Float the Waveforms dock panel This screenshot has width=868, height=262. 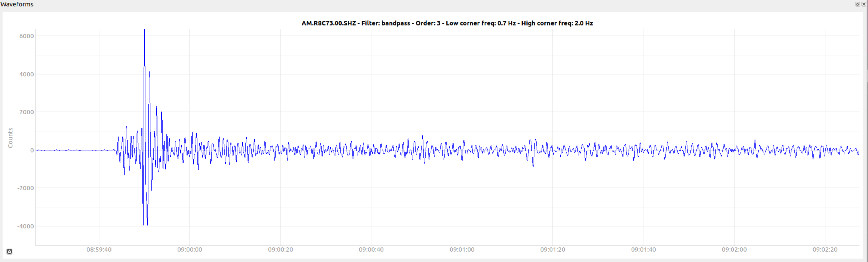click(x=857, y=4)
